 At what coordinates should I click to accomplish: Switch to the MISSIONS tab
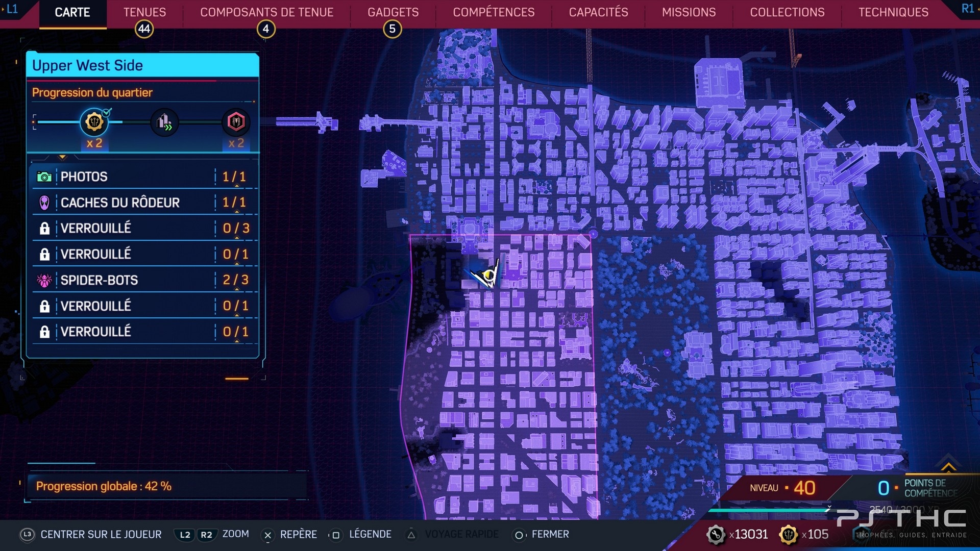(x=689, y=12)
